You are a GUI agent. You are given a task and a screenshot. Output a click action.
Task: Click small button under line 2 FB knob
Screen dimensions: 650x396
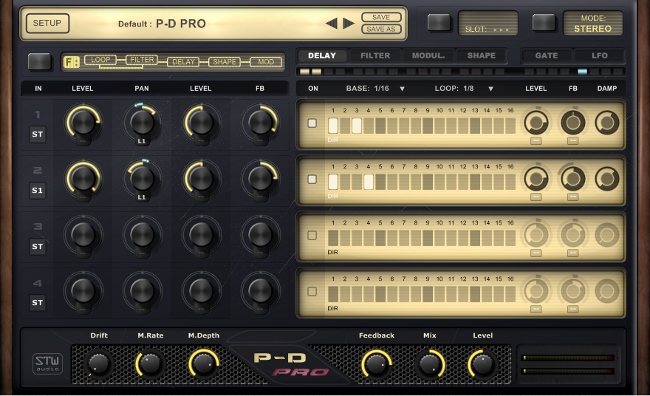pyautogui.click(x=573, y=197)
